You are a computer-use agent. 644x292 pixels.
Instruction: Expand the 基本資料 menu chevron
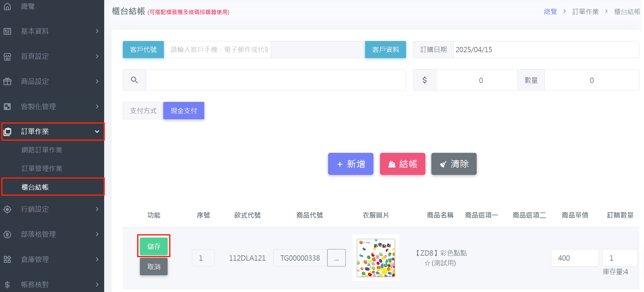tap(97, 31)
